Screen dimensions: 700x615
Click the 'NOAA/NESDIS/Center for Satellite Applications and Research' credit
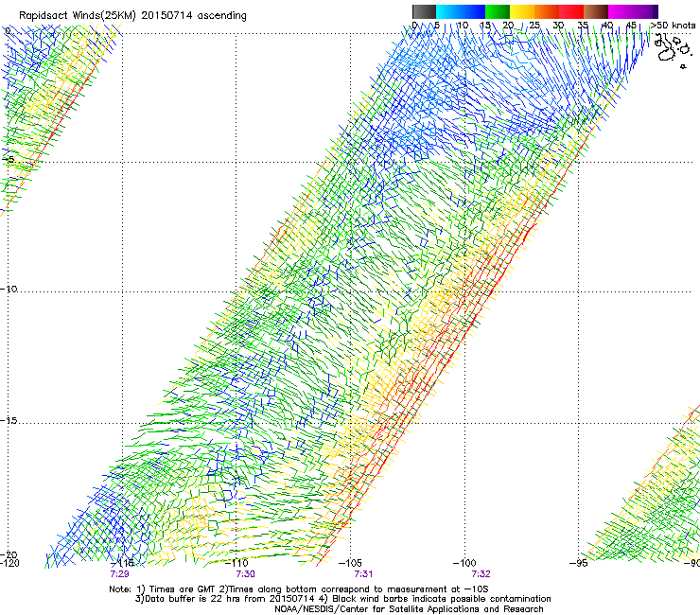point(409,609)
